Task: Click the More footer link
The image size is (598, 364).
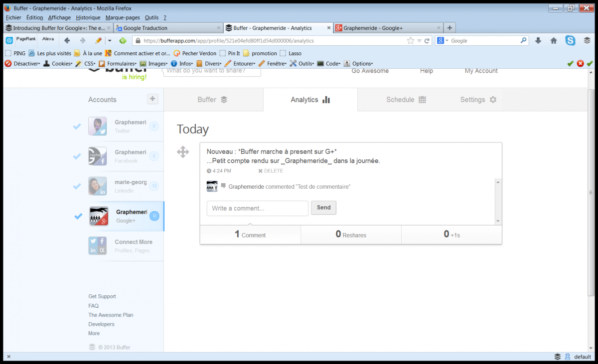Action: click(x=94, y=333)
